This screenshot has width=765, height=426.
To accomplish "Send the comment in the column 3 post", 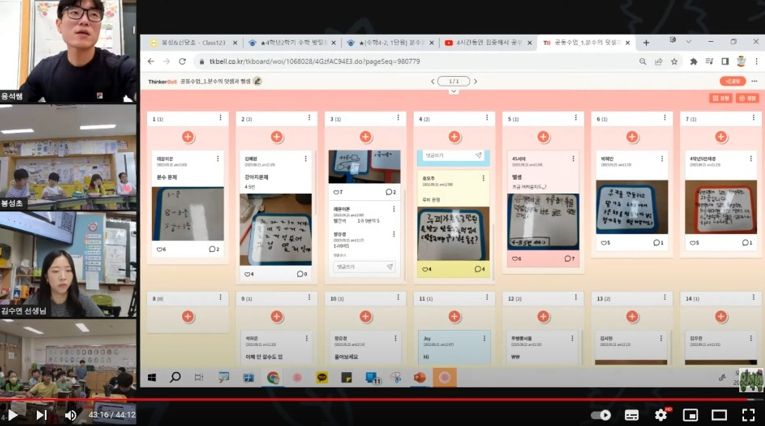I will point(390,266).
